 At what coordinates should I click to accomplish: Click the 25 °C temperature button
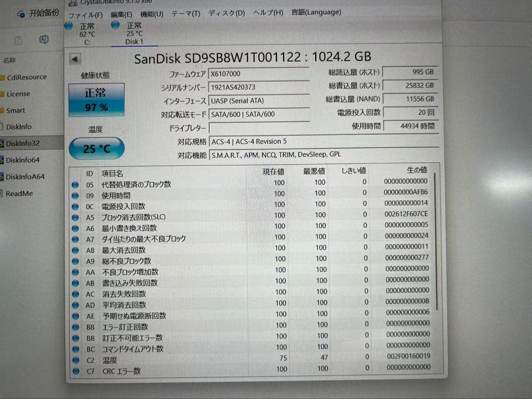tap(97, 149)
